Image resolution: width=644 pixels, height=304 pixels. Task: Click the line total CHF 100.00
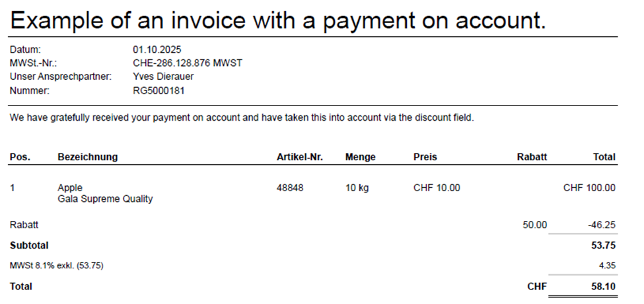click(589, 188)
